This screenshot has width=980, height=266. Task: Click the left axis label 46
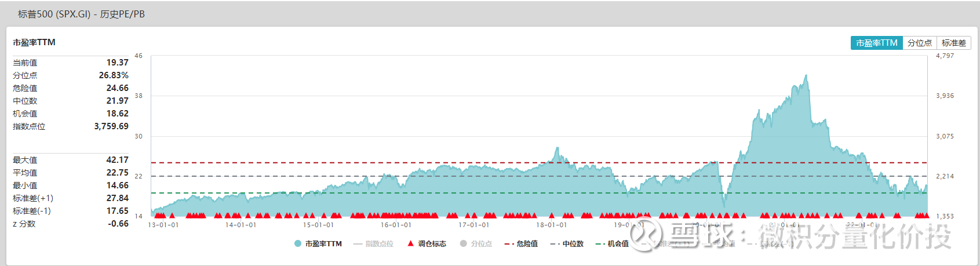click(139, 56)
